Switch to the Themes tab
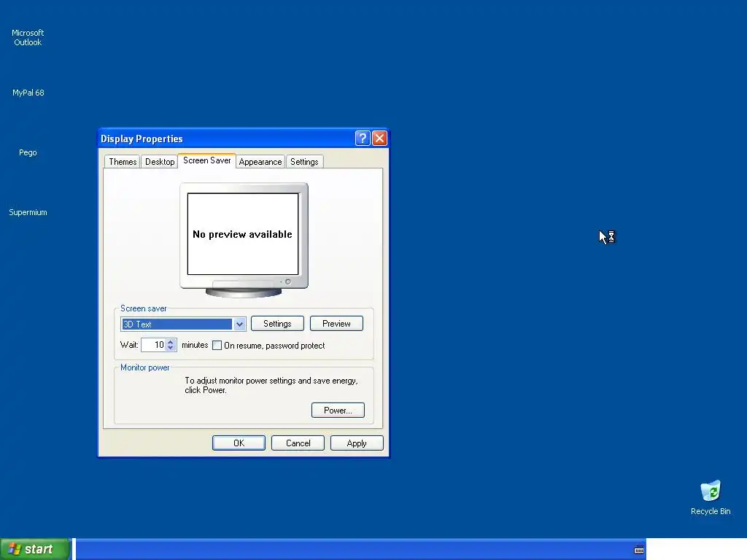The image size is (747, 560). point(123,161)
